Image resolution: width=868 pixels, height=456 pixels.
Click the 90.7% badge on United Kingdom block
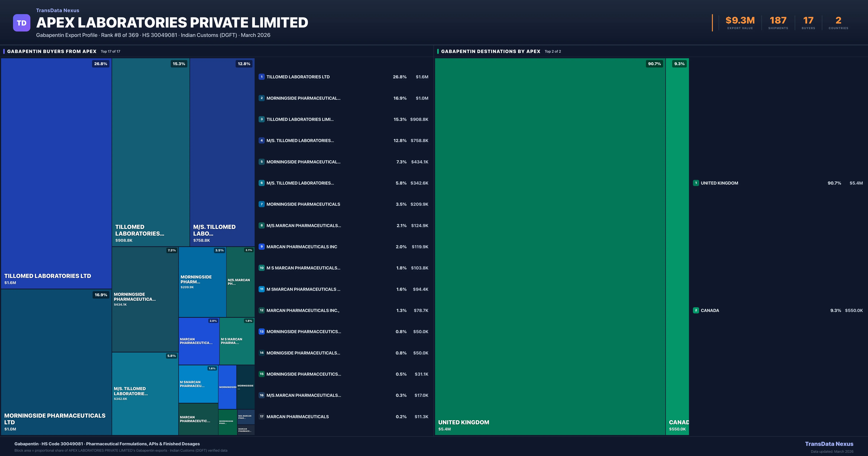click(x=654, y=64)
